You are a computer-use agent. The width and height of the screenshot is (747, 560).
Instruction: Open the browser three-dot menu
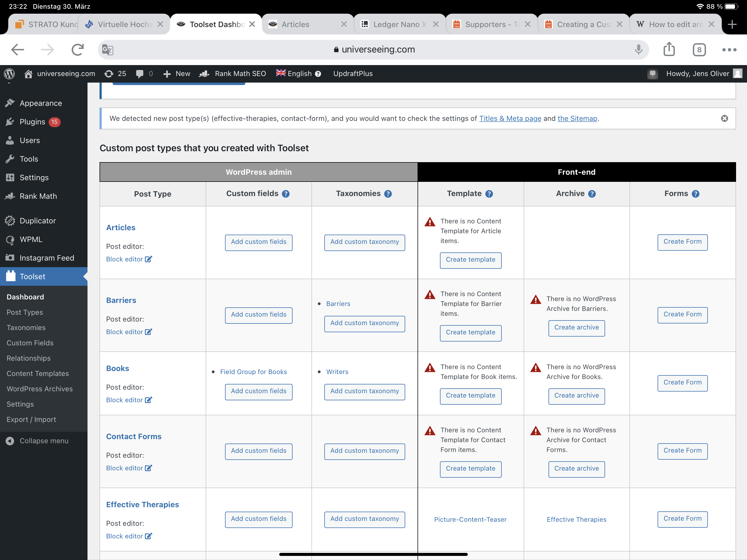click(729, 50)
